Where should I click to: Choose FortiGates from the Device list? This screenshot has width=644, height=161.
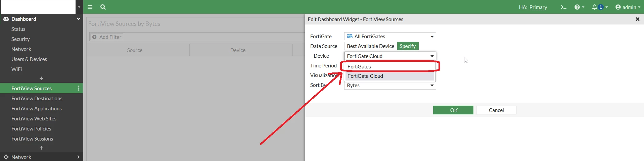390,67
